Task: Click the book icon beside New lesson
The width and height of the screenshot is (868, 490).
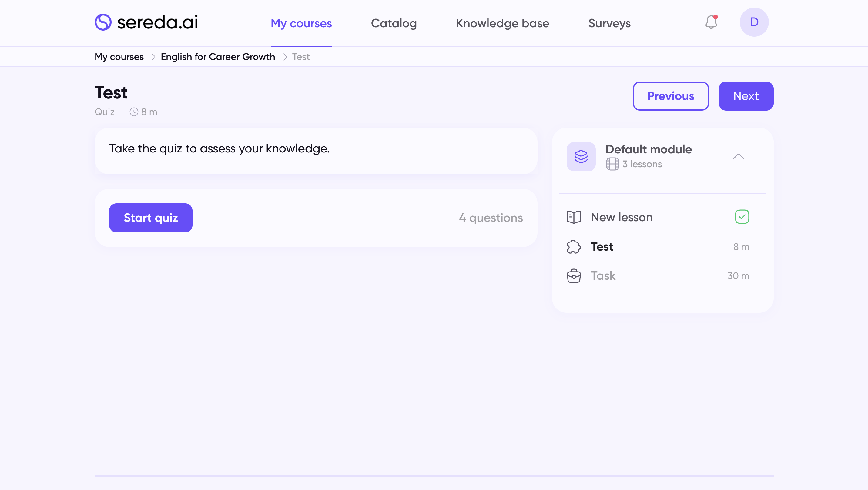Action: coord(574,217)
